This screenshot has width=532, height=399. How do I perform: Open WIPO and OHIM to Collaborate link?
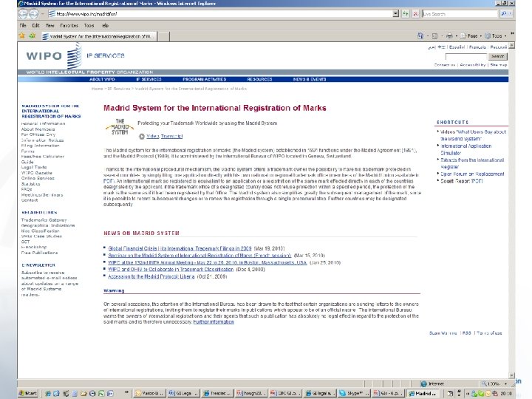click(171, 269)
